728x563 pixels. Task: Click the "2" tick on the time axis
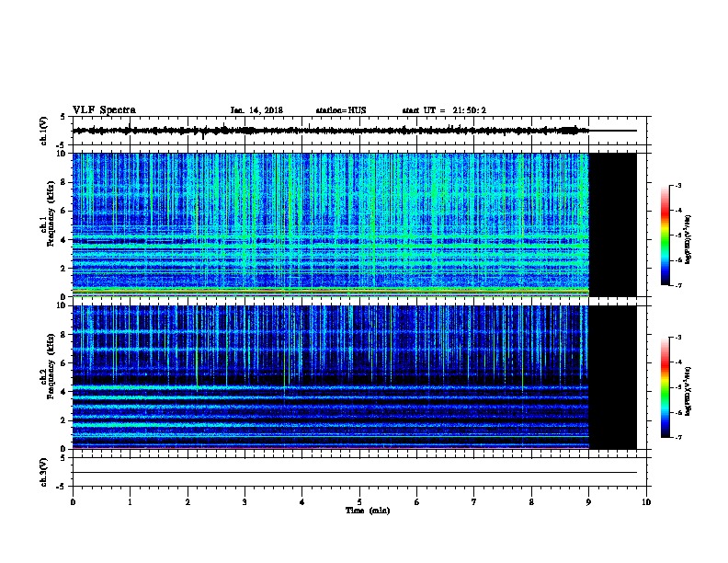point(188,502)
